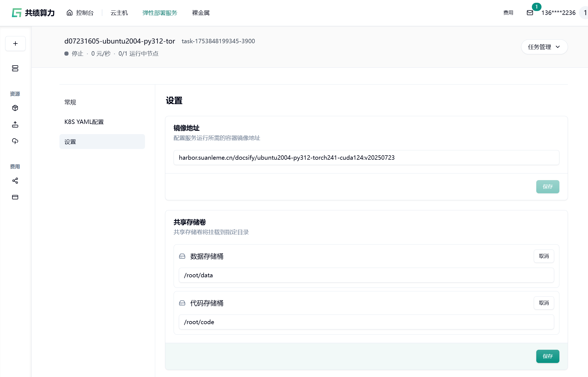Select the 常规 settings tab
588x377 pixels.
[x=70, y=102]
